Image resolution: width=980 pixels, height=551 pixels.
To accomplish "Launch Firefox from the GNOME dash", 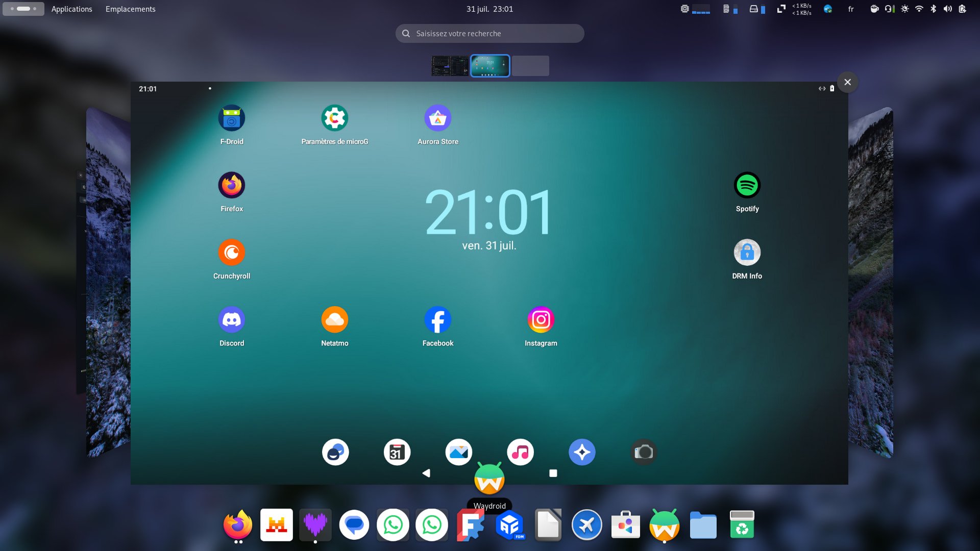I will click(x=238, y=524).
